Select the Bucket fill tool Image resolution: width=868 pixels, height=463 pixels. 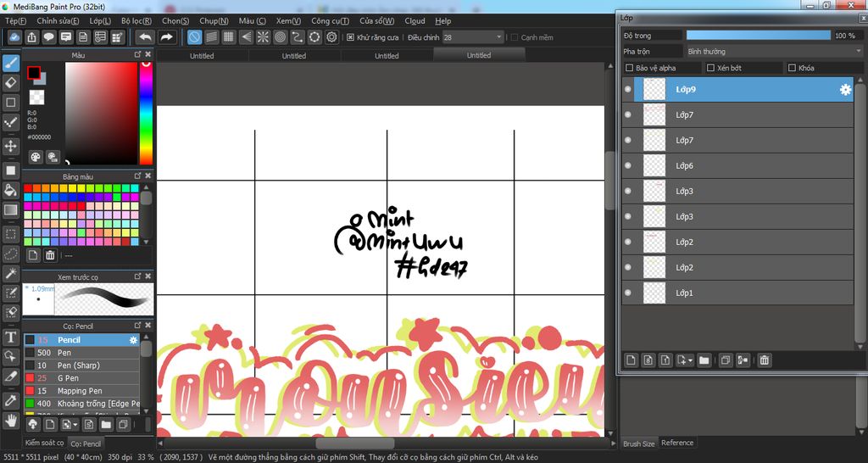coord(10,190)
